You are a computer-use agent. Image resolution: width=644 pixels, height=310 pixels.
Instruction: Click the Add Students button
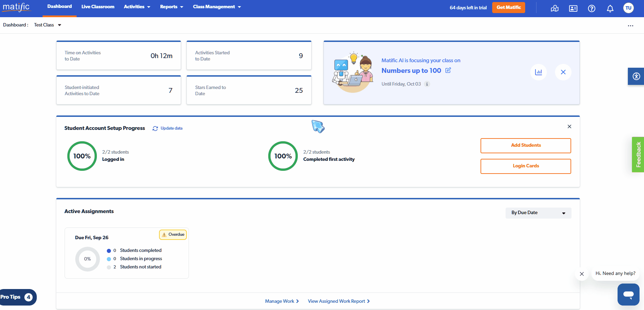click(526, 145)
